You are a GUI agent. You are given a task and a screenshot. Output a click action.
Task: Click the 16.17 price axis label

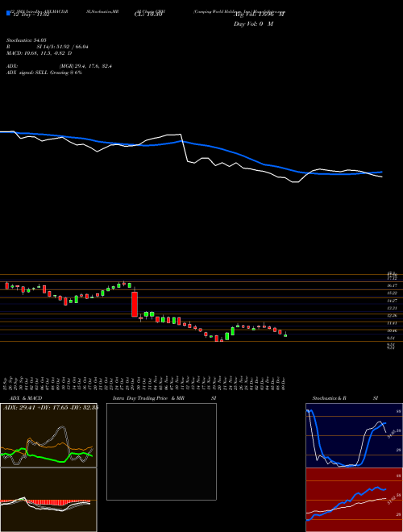click(x=393, y=285)
